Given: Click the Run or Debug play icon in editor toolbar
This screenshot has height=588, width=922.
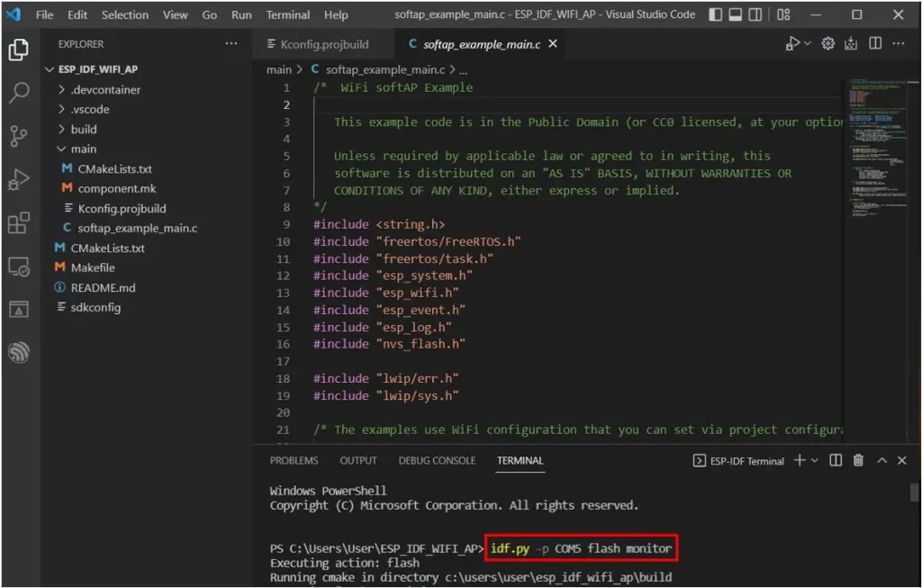Looking at the screenshot, I should tap(792, 43).
